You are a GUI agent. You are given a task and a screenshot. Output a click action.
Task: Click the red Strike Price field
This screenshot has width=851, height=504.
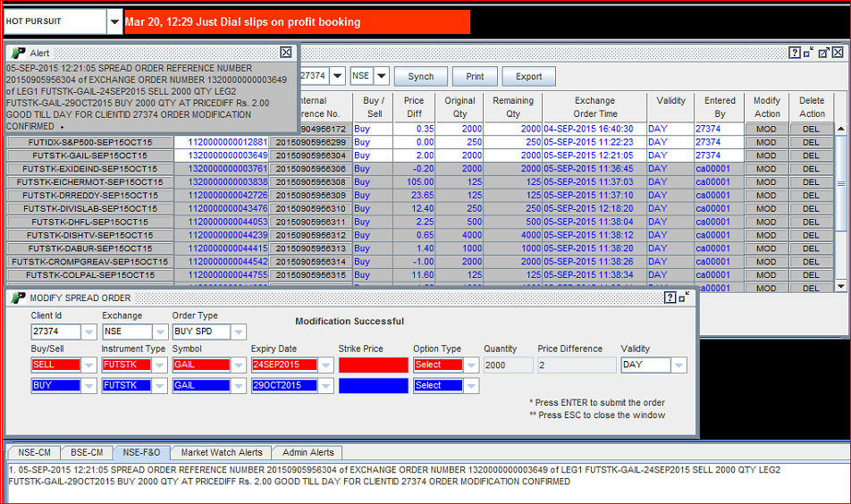(373, 365)
